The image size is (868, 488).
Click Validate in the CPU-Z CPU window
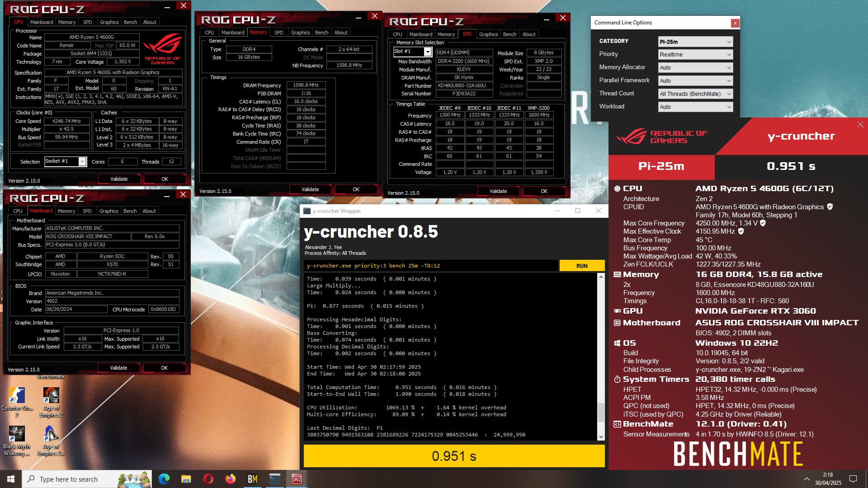pos(119,179)
